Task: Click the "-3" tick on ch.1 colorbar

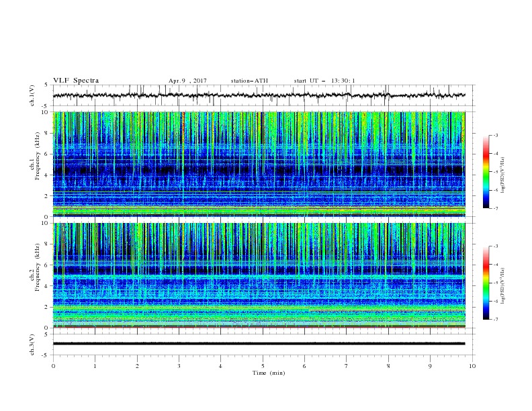Action: click(x=496, y=135)
